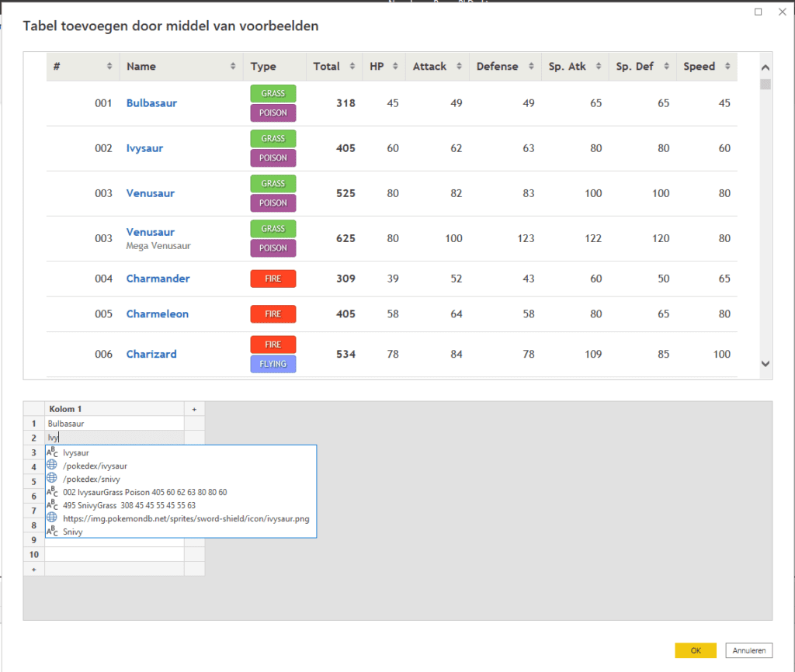795x672 pixels.
Task: Sort by Sp. Atk column arrows
Action: click(x=599, y=67)
